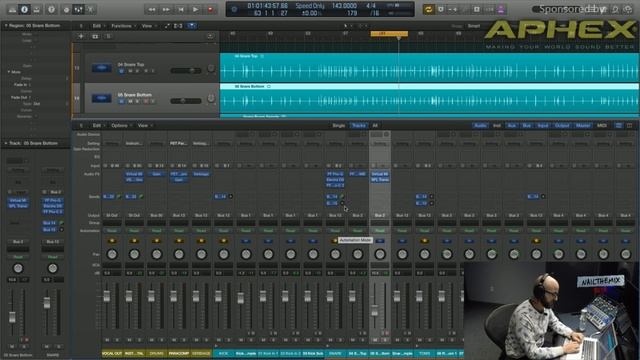Start playback with the Play button

coord(196,9)
